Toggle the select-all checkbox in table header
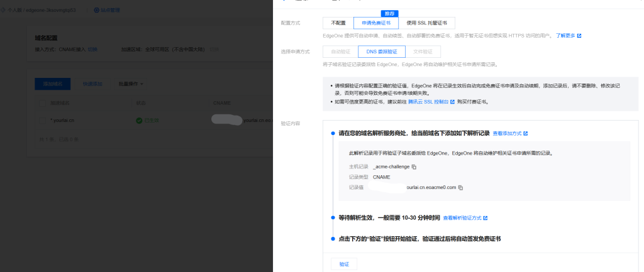Viewport: 644px width, 272px height. (43, 102)
